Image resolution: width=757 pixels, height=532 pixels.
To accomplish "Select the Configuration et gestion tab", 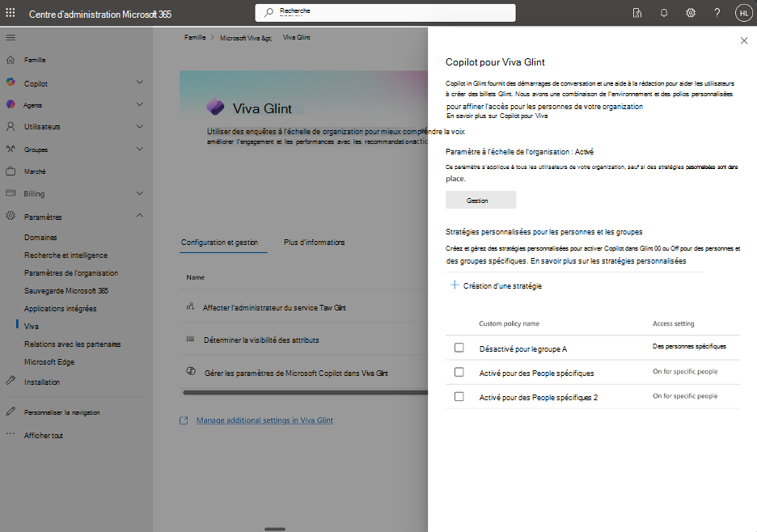I will coord(222,242).
